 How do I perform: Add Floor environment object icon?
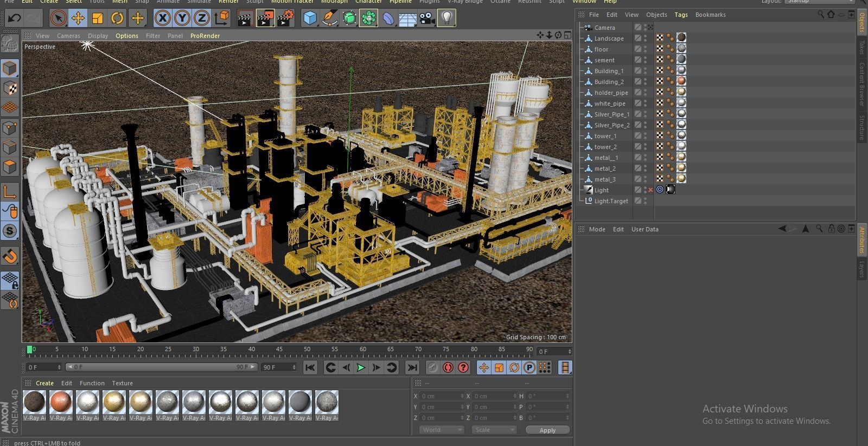[408, 18]
